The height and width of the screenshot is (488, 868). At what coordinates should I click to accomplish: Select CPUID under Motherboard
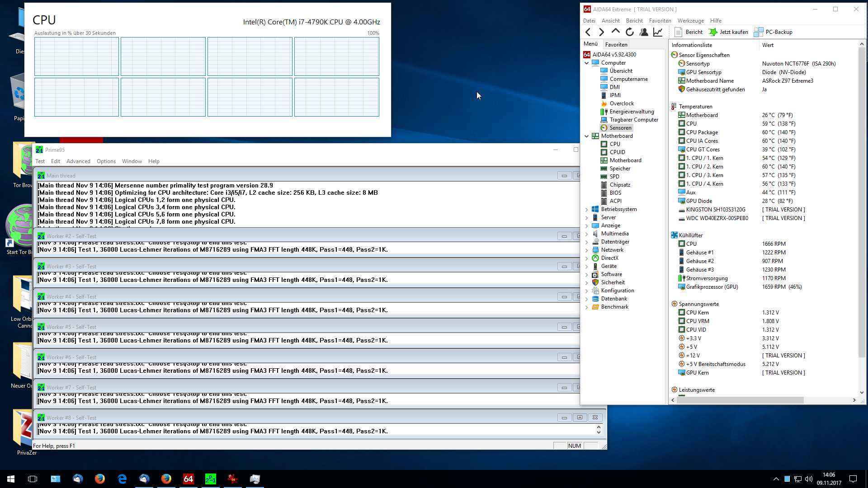[617, 152]
